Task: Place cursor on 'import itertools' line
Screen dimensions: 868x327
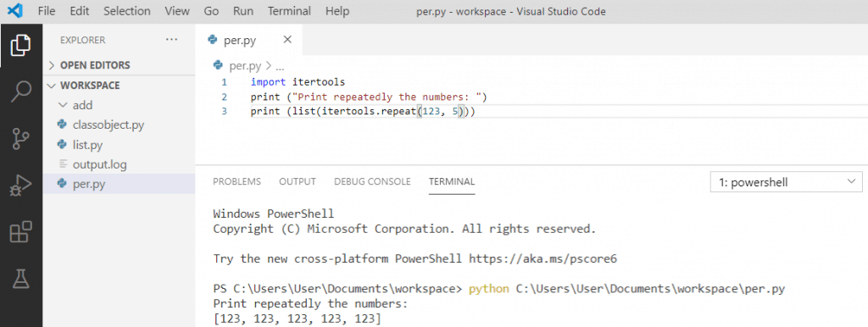Action: 298,82
